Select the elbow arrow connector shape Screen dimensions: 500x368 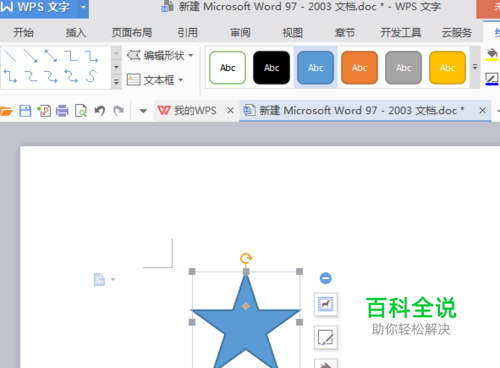tap(91, 56)
